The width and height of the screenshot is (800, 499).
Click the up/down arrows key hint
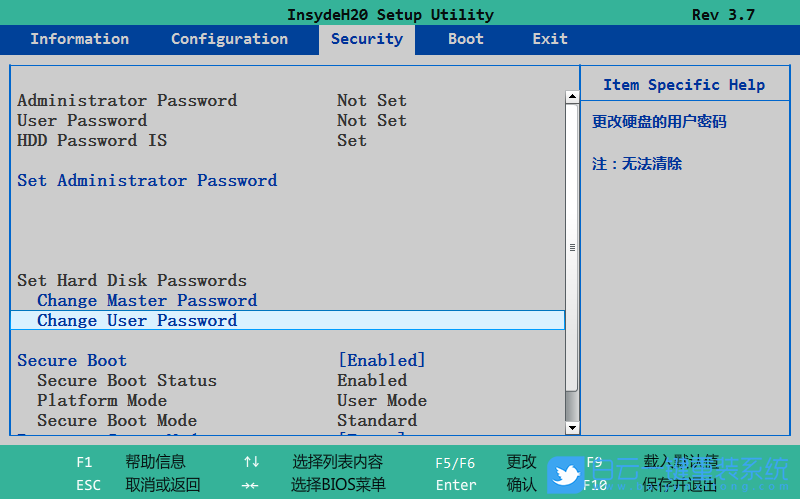251,462
